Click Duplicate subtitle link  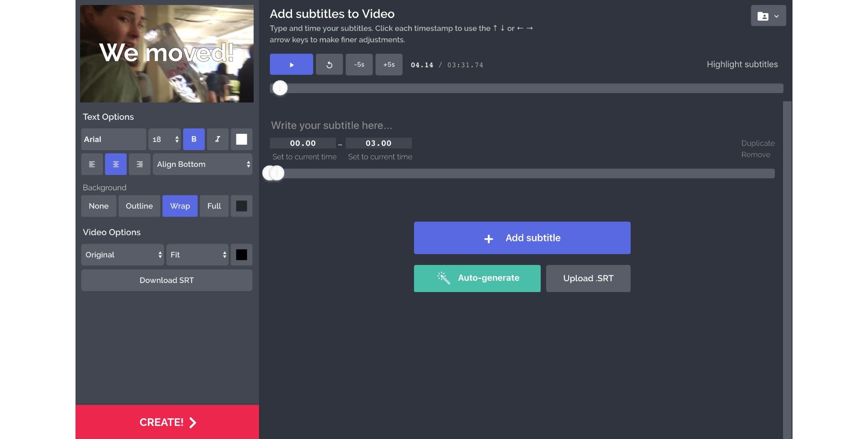(x=758, y=143)
